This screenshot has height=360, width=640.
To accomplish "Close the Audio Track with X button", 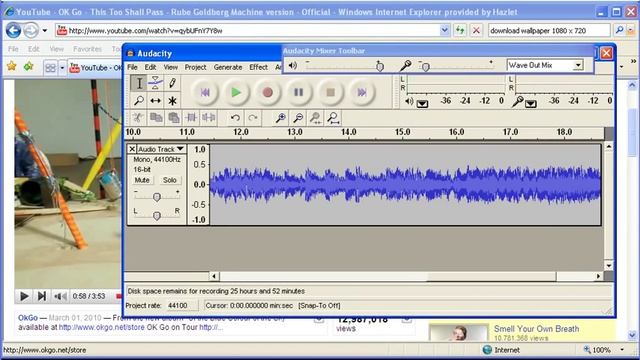I will 132,149.
